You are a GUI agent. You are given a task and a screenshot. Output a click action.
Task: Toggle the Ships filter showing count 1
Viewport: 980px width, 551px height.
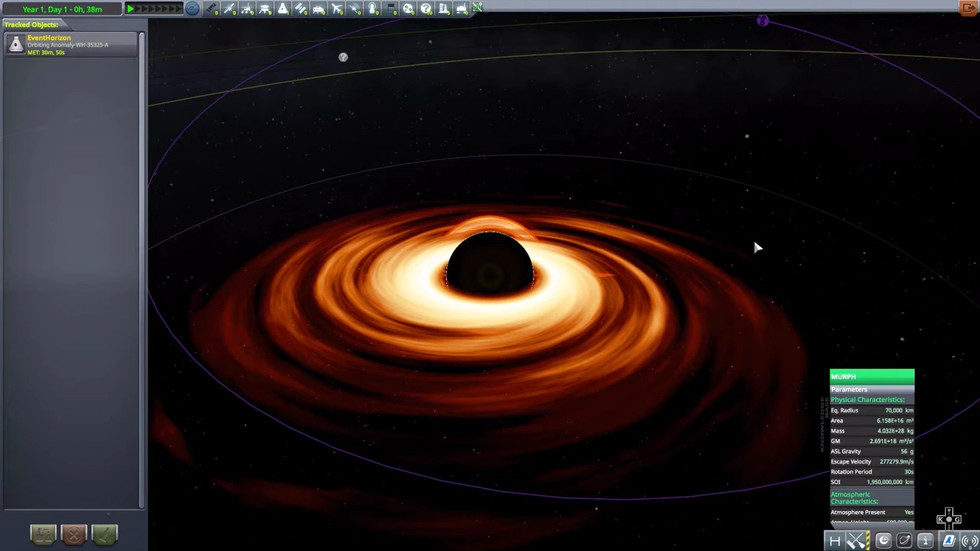point(283,9)
